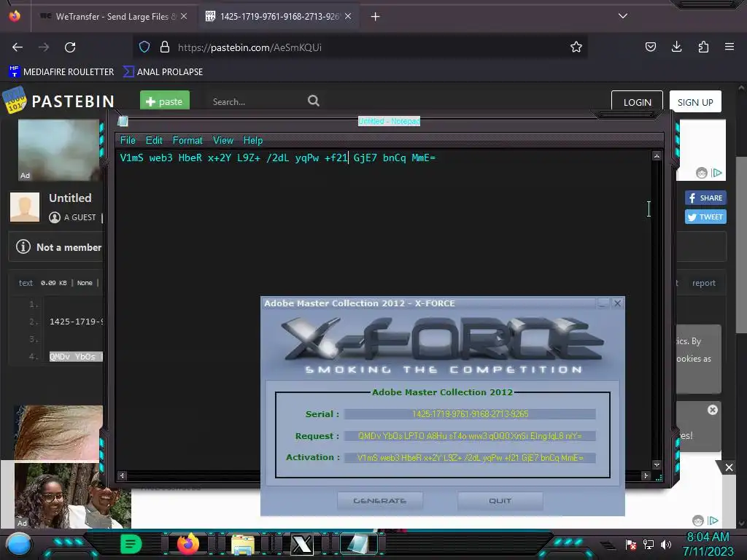This screenshot has width=747, height=560.
Task: Click the volume speaker tray icon
Action: point(666,545)
